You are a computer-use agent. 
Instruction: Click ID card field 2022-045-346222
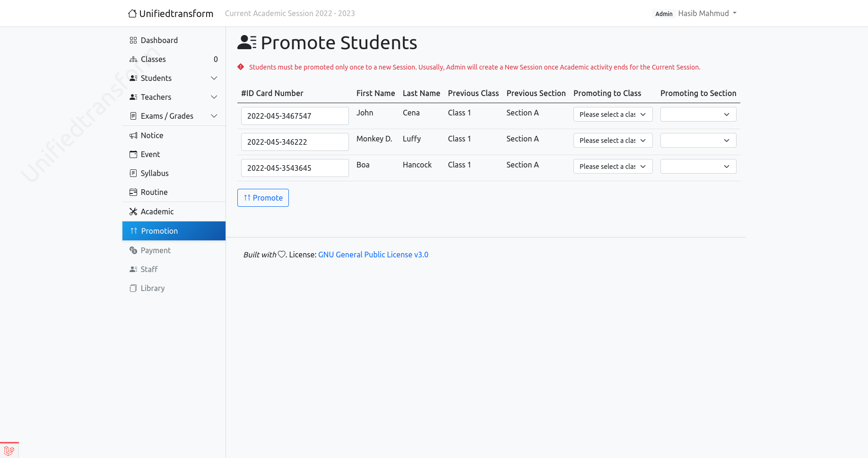click(295, 142)
